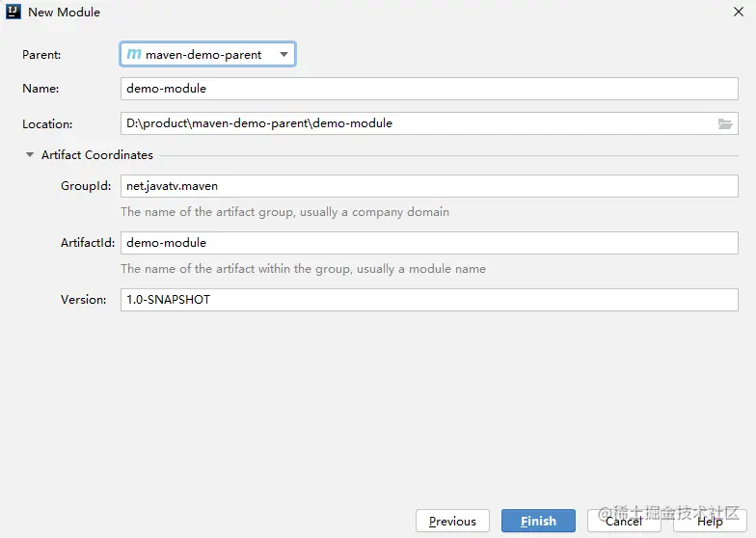
Task: Click the hint 'usually a module name'
Action: pos(421,269)
